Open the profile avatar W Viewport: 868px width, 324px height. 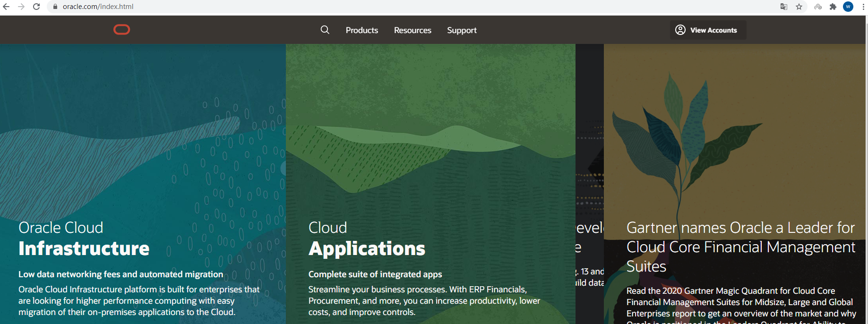(848, 7)
